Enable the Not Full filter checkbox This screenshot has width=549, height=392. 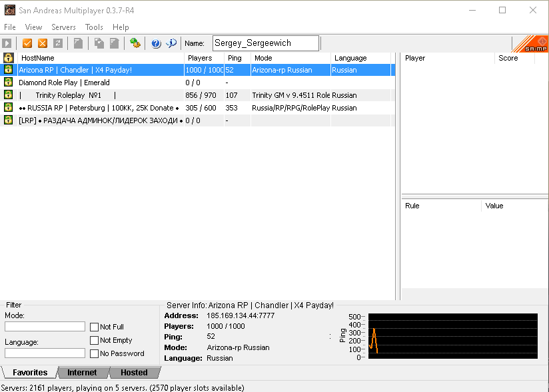(x=94, y=327)
